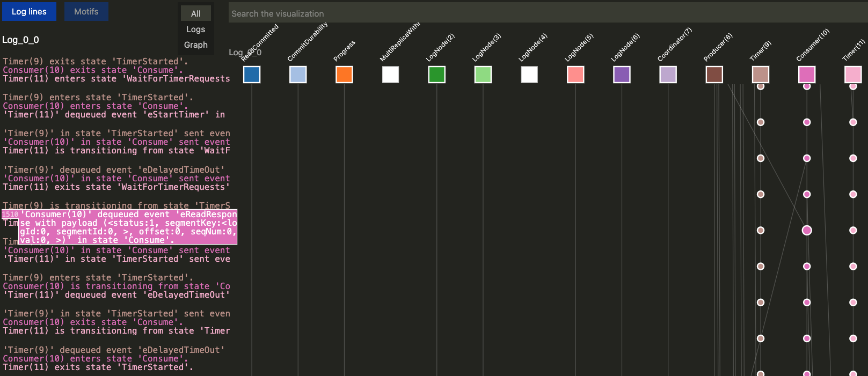Click the green LogNode(2) host square

[437, 75]
